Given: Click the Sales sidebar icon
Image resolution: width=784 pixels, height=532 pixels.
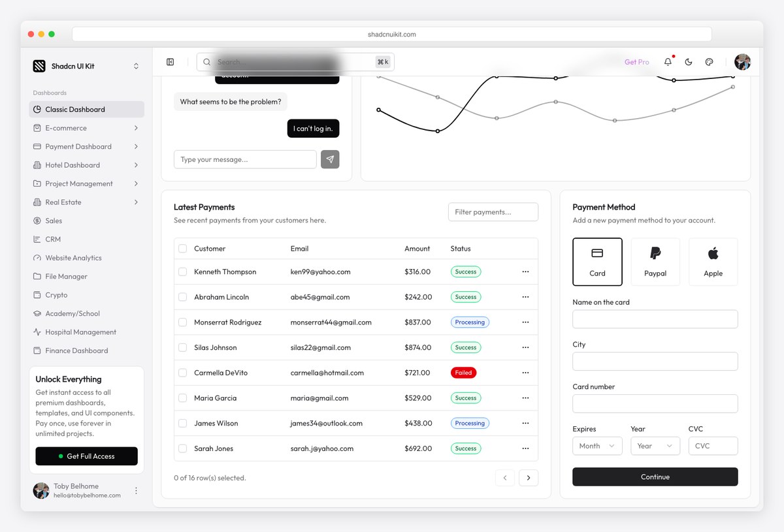Looking at the screenshot, I should coord(37,221).
